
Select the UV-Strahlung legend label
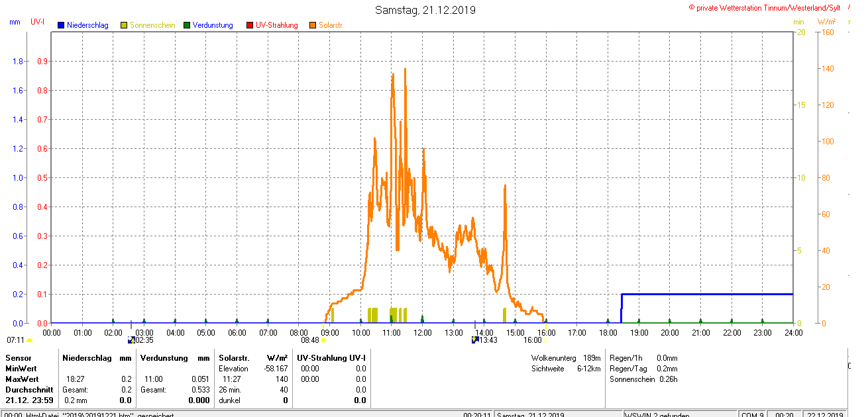click(277, 25)
